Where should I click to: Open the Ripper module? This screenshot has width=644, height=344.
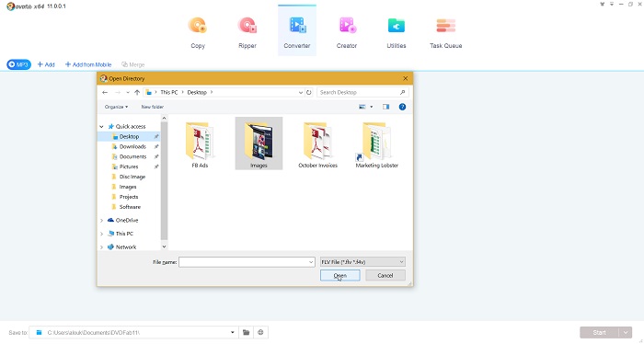pos(247,32)
